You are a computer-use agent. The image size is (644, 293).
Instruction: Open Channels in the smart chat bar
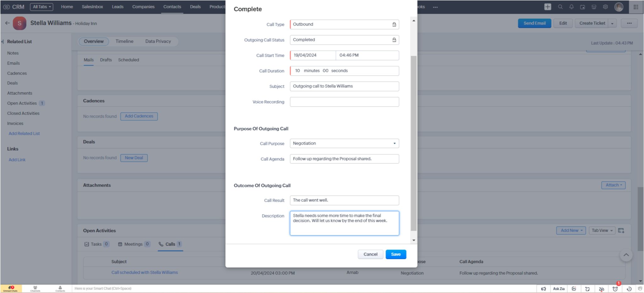(35, 289)
